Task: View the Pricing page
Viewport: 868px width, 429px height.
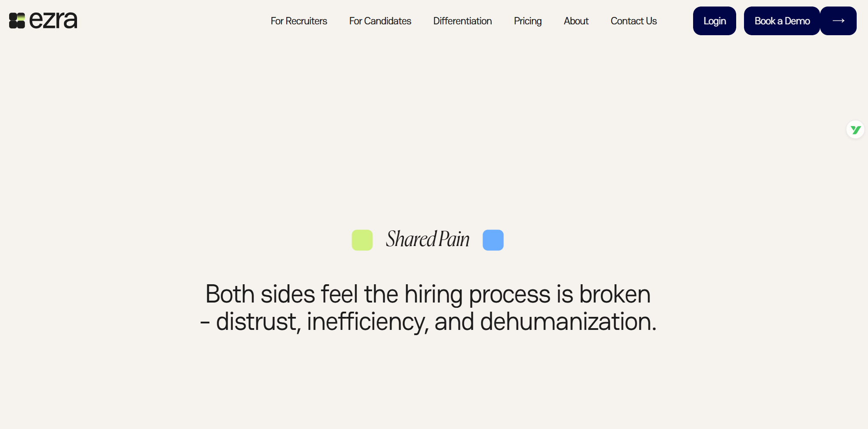Action: coord(528,21)
